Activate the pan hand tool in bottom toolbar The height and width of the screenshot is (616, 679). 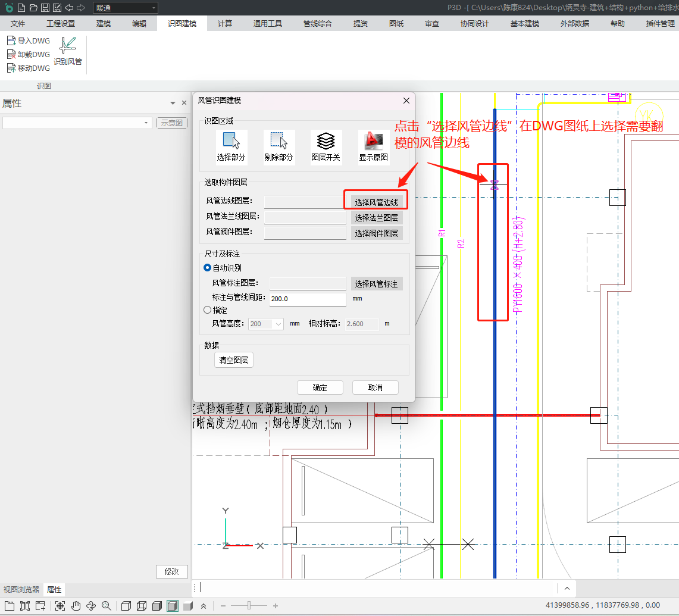point(76,606)
